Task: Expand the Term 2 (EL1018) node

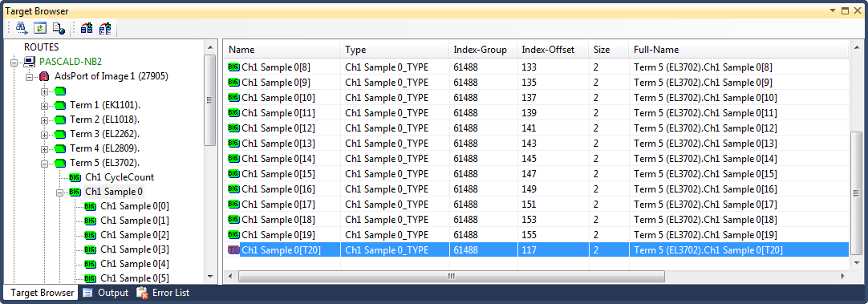Action: [44, 120]
